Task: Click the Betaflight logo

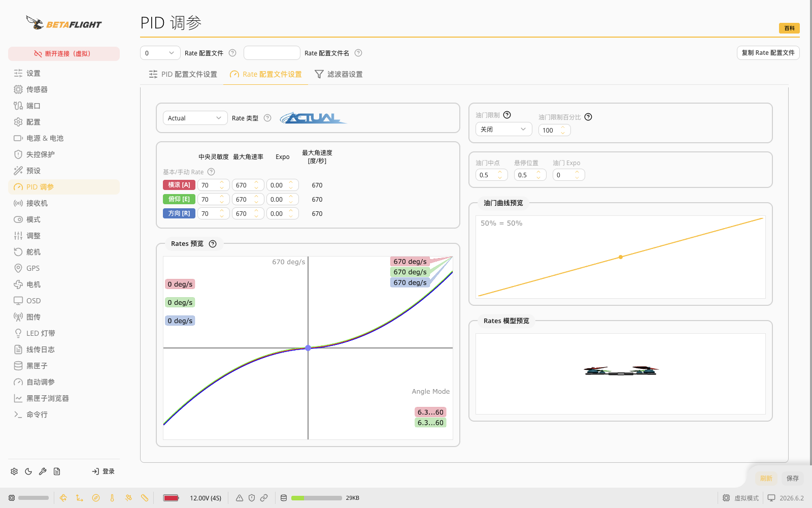Action: pyautogui.click(x=64, y=23)
